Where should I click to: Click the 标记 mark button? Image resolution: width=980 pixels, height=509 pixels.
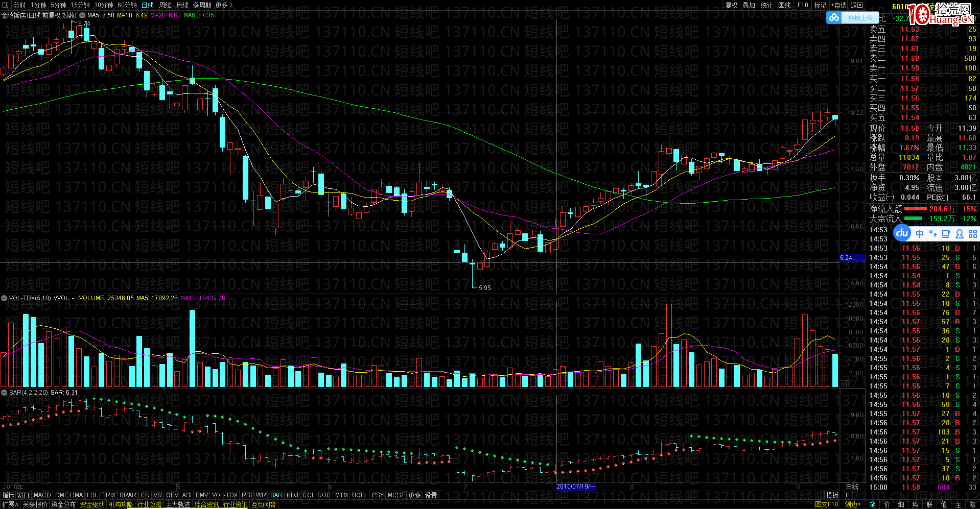[820, 5]
